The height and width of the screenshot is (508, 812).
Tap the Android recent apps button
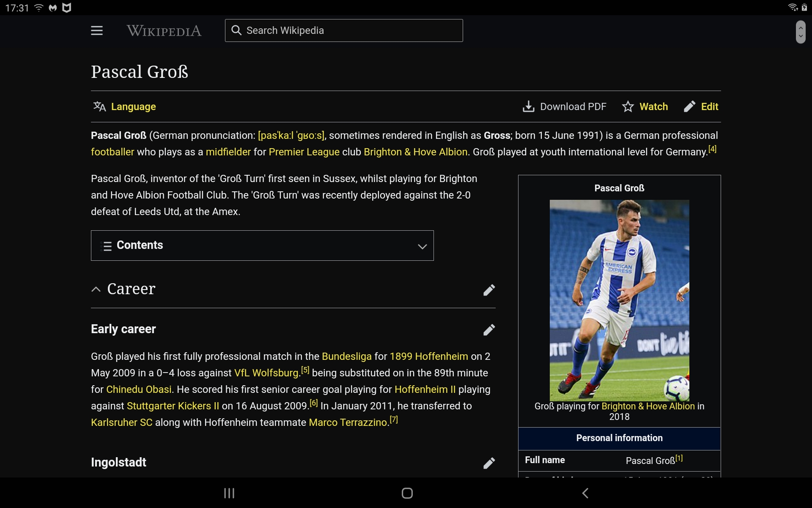tap(229, 493)
